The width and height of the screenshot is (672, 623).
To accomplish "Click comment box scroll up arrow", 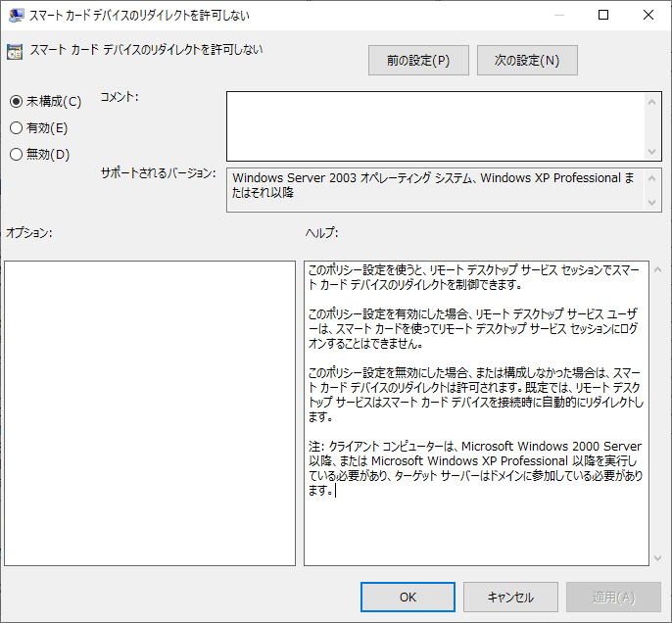I will (x=651, y=102).
